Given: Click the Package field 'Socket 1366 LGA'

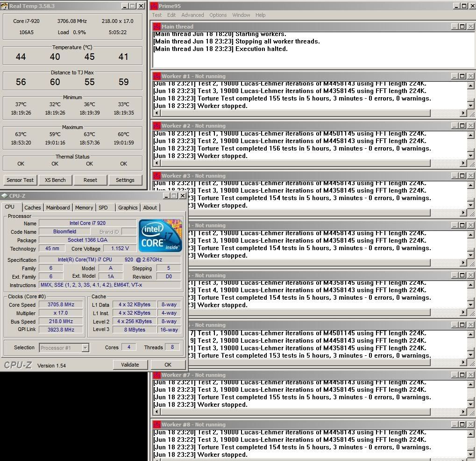Looking at the screenshot, I should (x=88, y=240).
